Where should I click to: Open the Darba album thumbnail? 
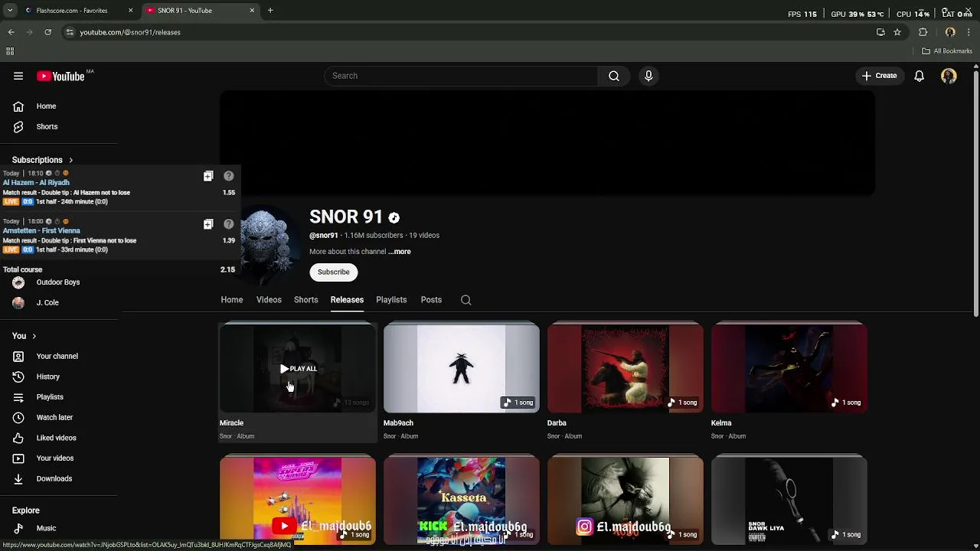pos(626,369)
